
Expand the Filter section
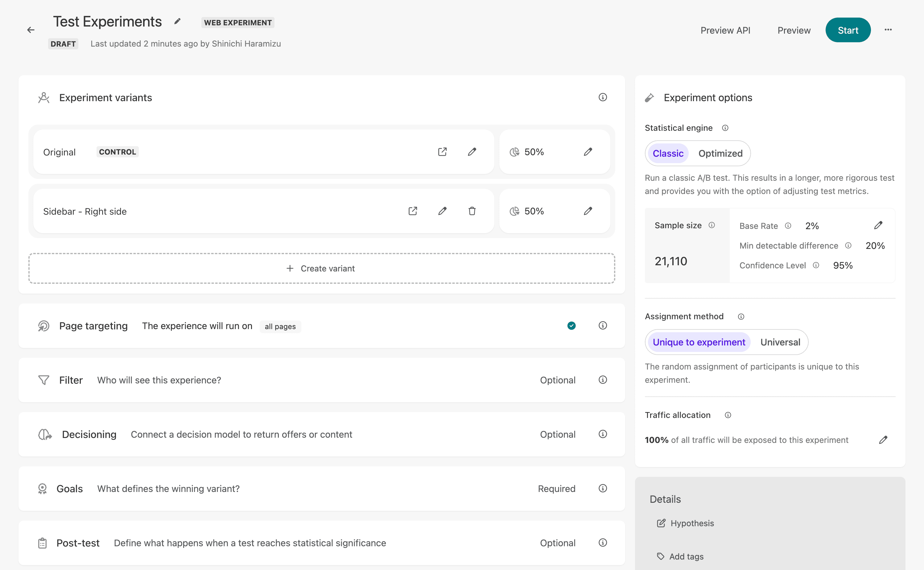71,380
